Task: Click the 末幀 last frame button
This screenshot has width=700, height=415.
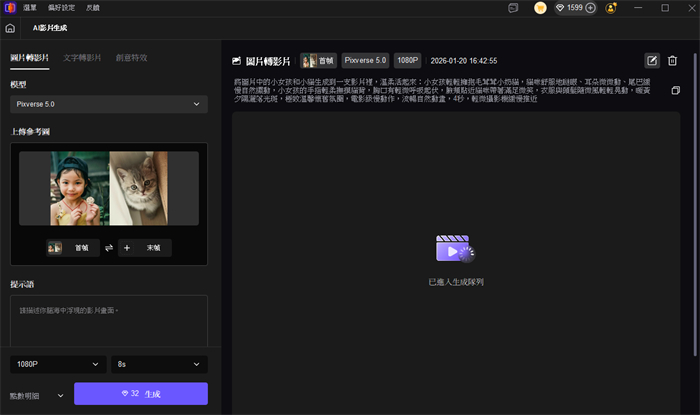Action: pyautogui.click(x=145, y=248)
